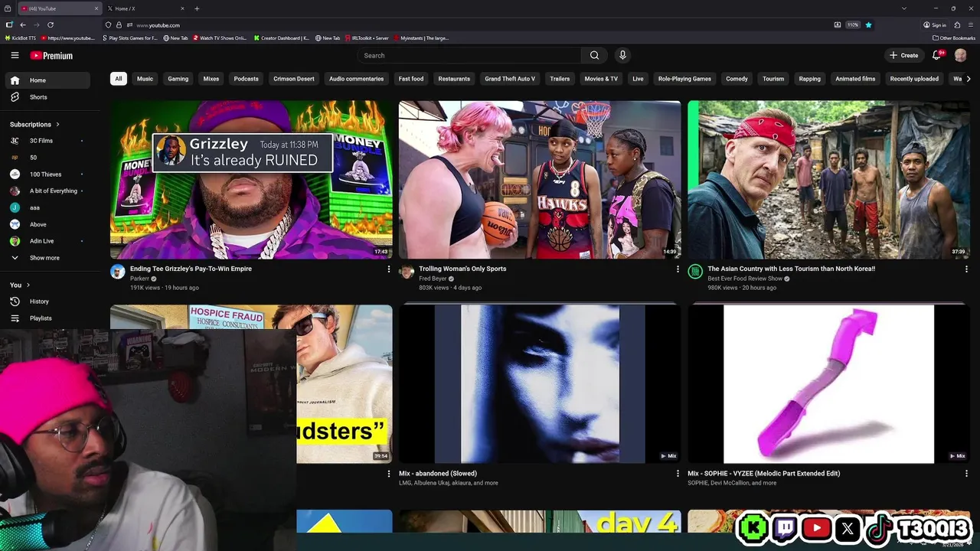Click the YouTube search input field
The width and height of the screenshot is (980, 551).
click(x=469, y=55)
